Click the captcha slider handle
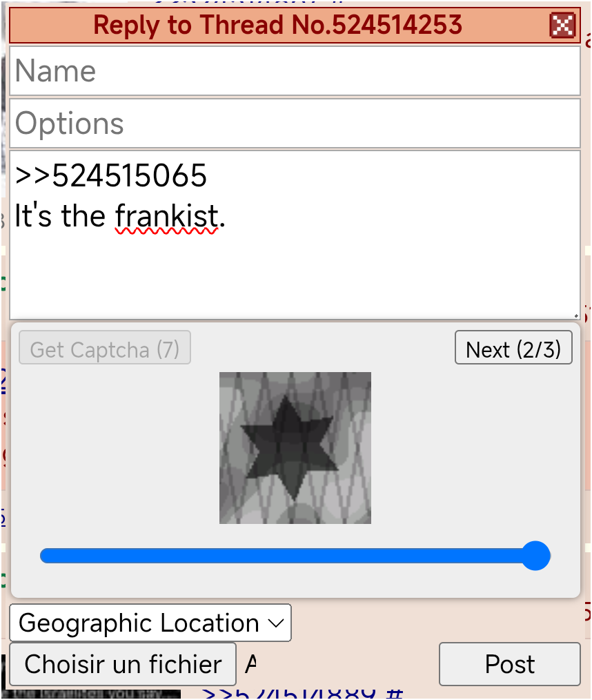This screenshot has height=700, width=592. (x=535, y=556)
